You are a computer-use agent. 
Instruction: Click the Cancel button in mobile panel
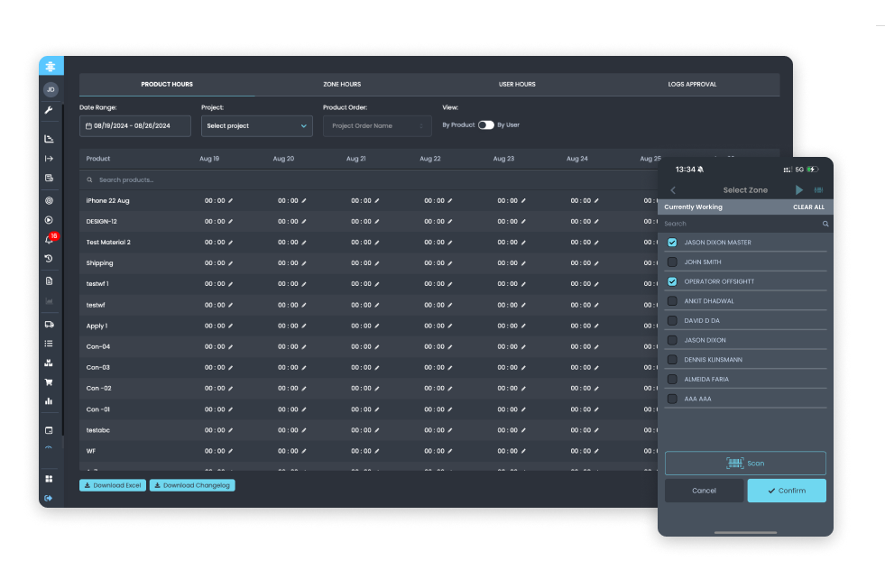pos(704,491)
